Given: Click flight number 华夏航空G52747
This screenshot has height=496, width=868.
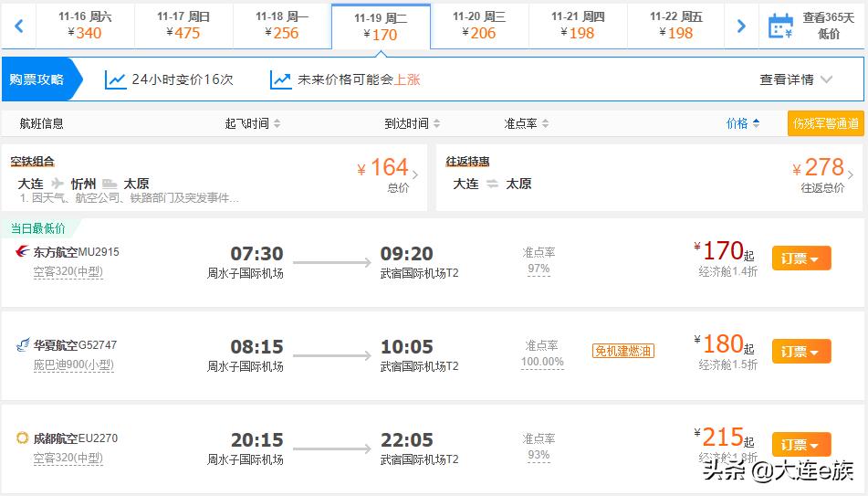Looking at the screenshot, I should pos(75,344).
